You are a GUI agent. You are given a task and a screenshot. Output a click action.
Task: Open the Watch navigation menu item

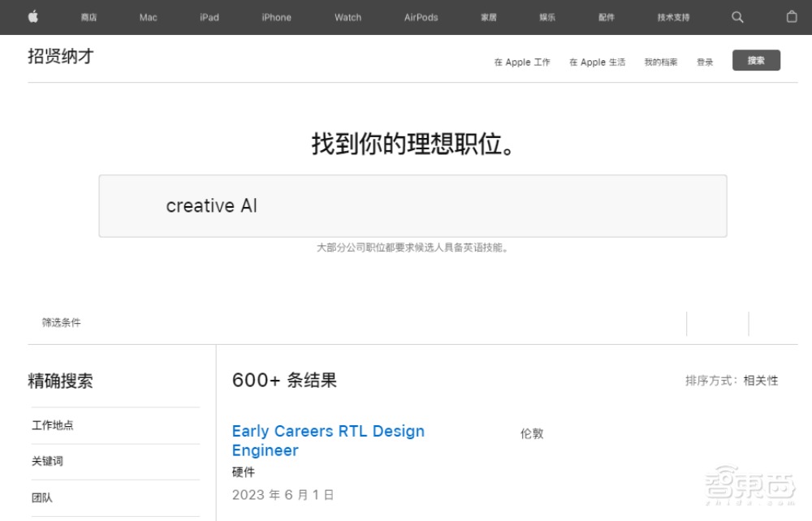[347, 16]
